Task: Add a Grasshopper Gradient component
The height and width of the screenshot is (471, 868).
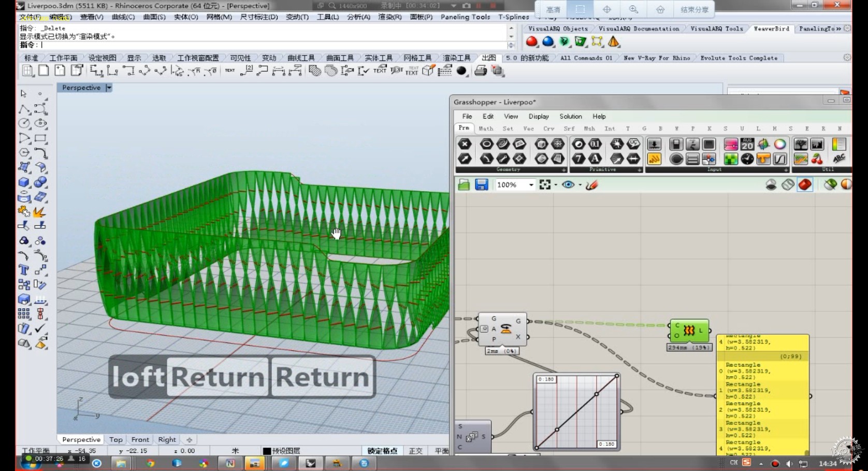Action: pos(731,144)
